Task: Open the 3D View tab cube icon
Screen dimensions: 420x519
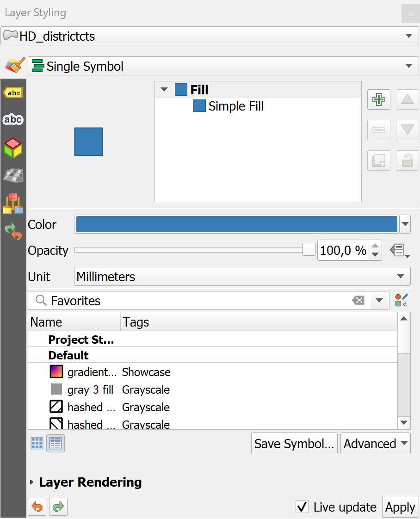Action: point(13,148)
